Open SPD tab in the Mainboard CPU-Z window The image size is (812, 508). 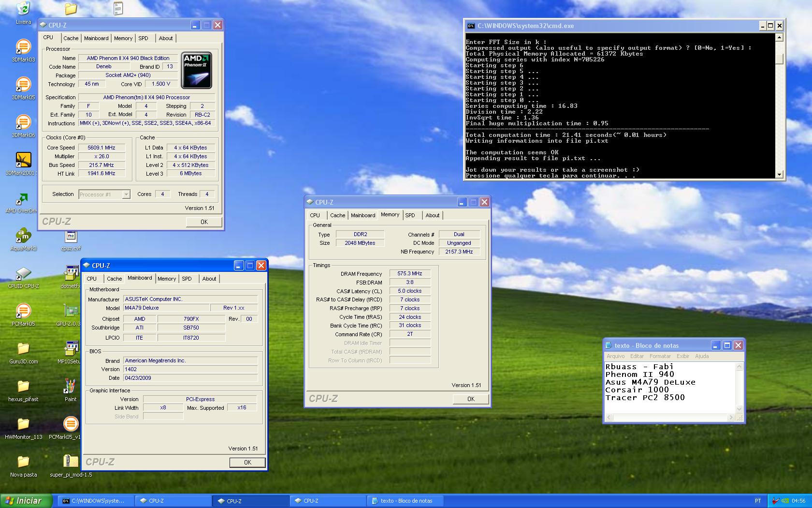click(x=187, y=279)
